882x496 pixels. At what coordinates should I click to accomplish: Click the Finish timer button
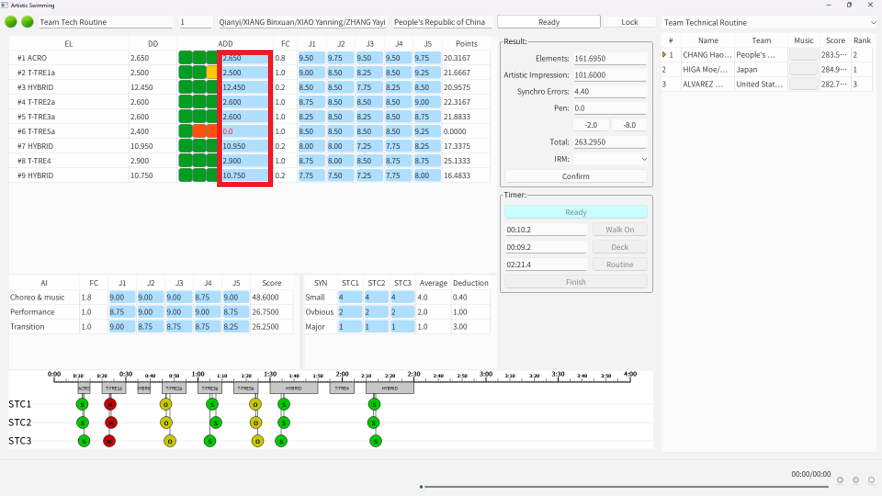[575, 282]
